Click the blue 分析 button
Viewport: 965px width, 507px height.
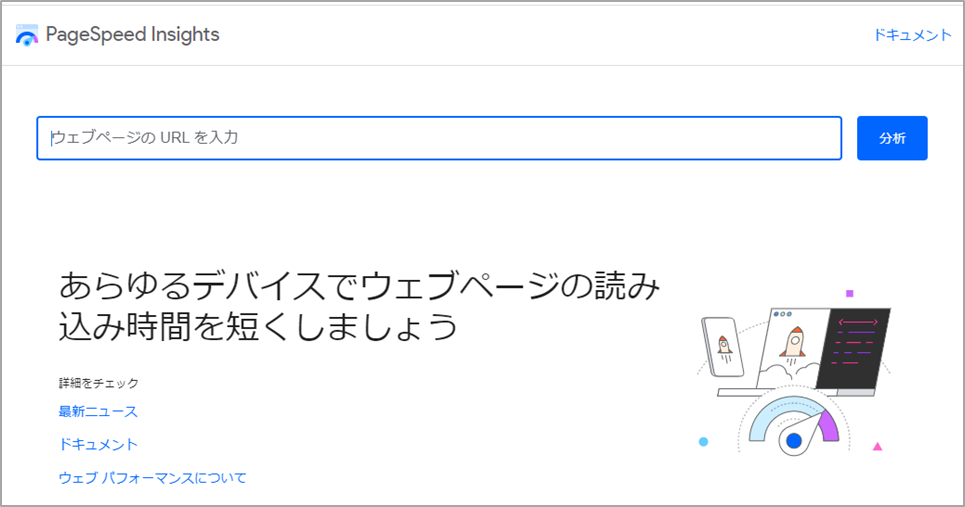pyautogui.click(x=892, y=138)
